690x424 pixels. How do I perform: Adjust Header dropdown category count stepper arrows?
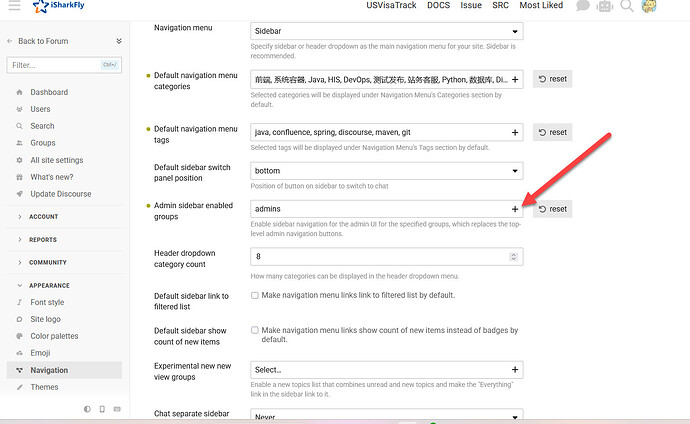click(513, 256)
